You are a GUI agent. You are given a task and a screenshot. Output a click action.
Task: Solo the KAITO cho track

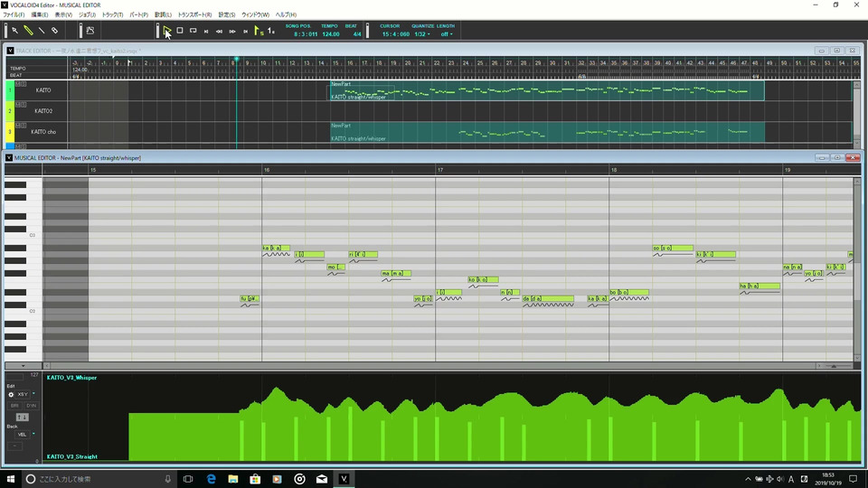(24, 125)
